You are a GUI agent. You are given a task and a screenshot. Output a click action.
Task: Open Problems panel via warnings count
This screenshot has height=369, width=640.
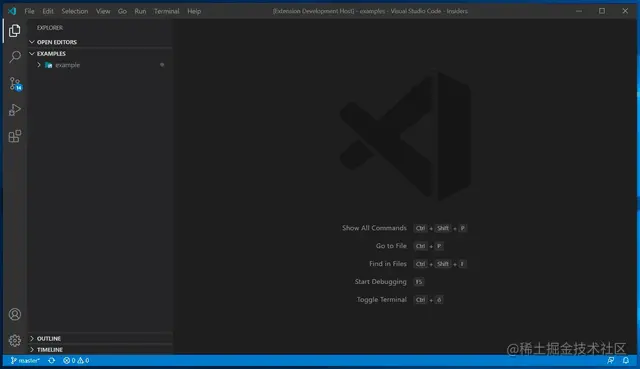coord(83,360)
